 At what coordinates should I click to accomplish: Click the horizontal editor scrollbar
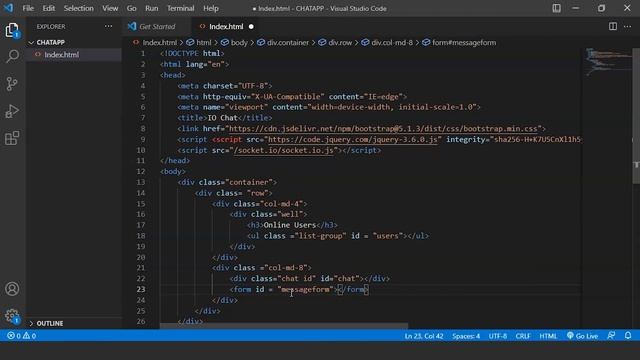[284, 326]
